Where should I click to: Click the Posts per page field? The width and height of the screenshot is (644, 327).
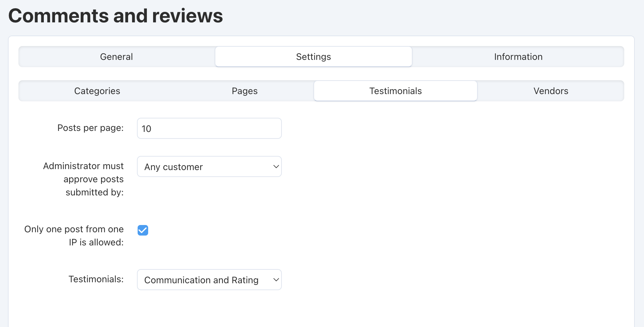[209, 128]
